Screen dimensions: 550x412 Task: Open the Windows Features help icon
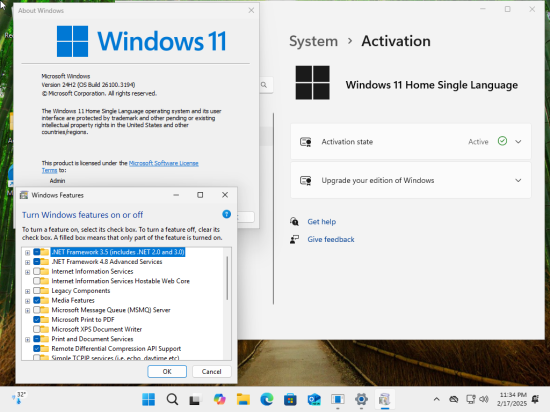coord(227,214)
